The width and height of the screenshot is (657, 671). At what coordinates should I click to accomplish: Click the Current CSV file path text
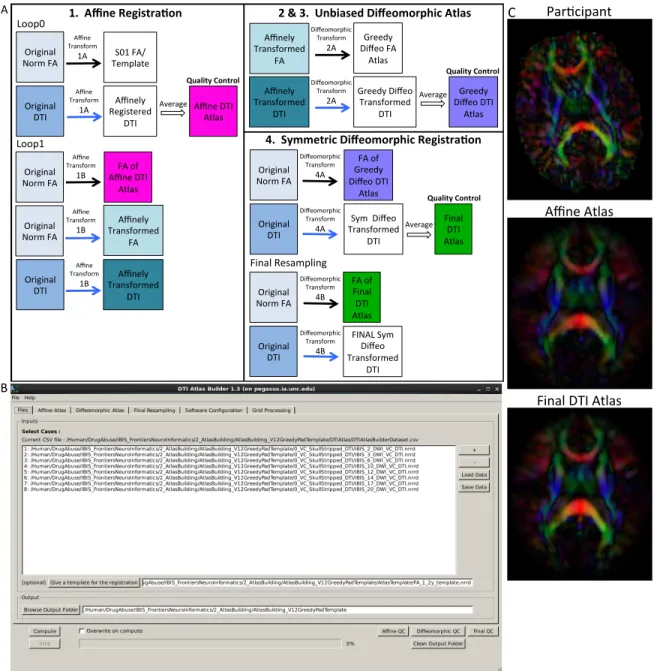(220, 439)
